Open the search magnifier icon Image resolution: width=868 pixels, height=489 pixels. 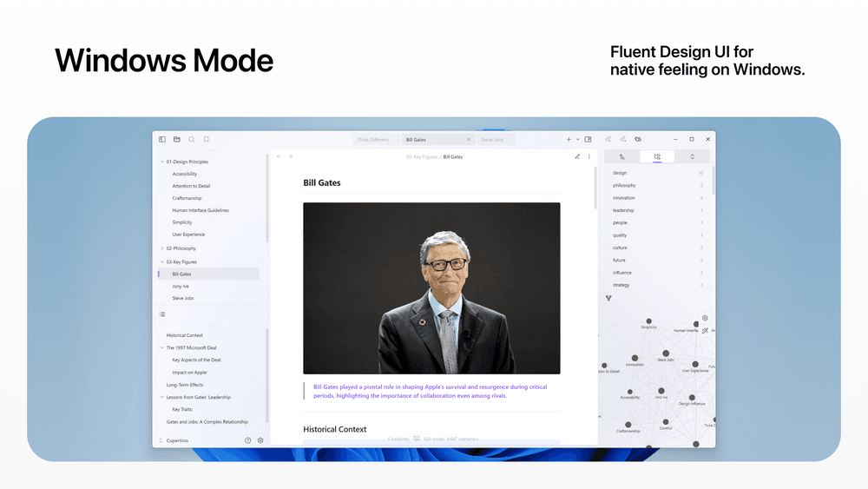(x=192, y=140)
